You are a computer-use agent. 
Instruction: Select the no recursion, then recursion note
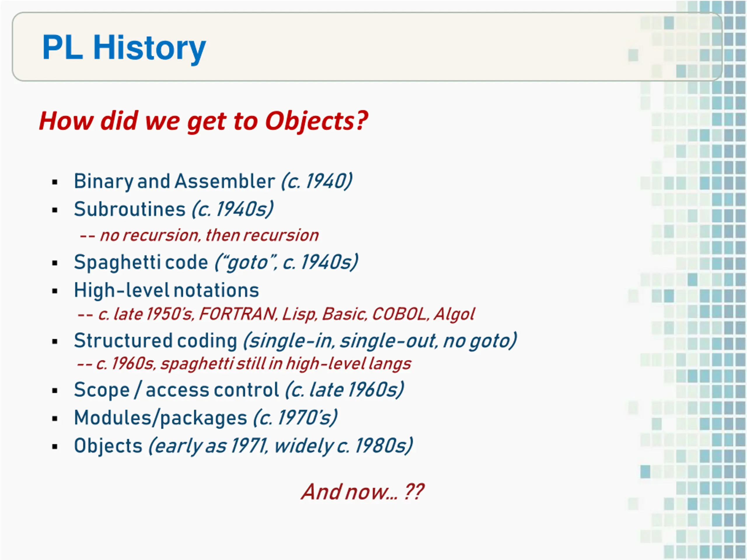(x=199, y=235)
